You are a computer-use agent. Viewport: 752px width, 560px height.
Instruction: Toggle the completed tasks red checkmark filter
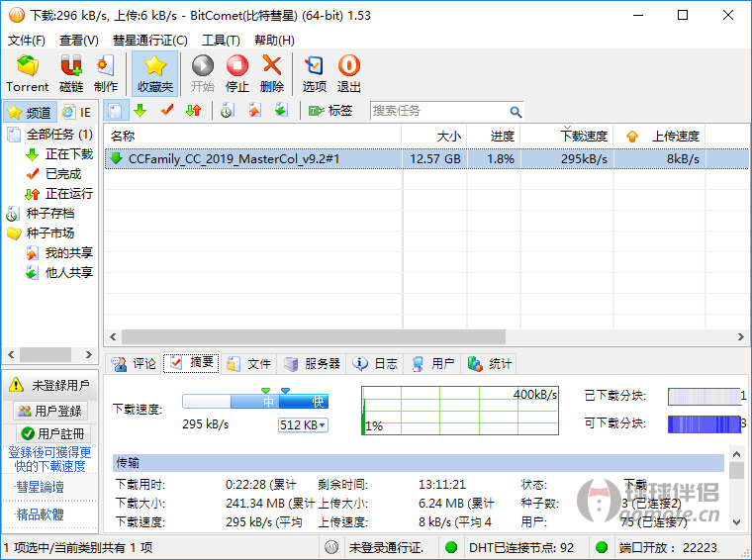click(x=166, y=111)
